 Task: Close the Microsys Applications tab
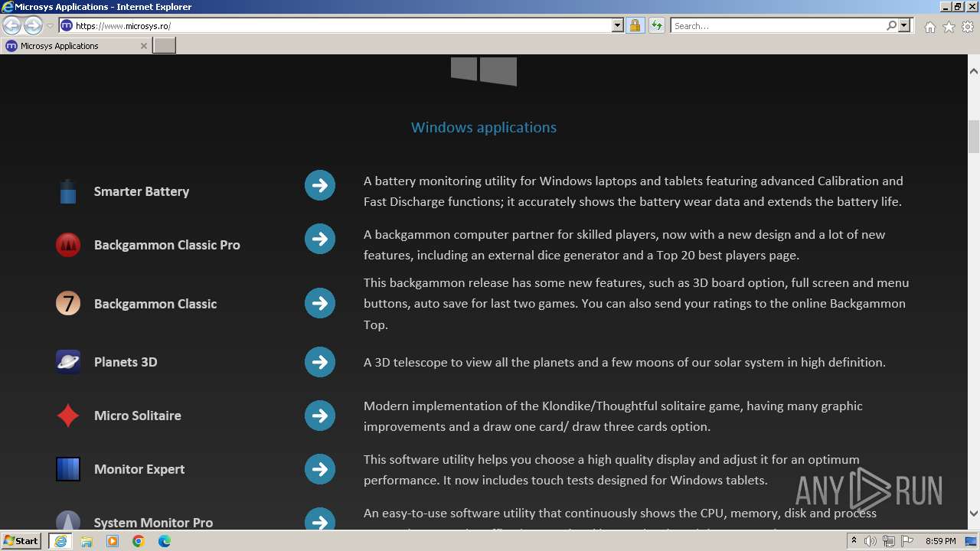tap(144, 46)
